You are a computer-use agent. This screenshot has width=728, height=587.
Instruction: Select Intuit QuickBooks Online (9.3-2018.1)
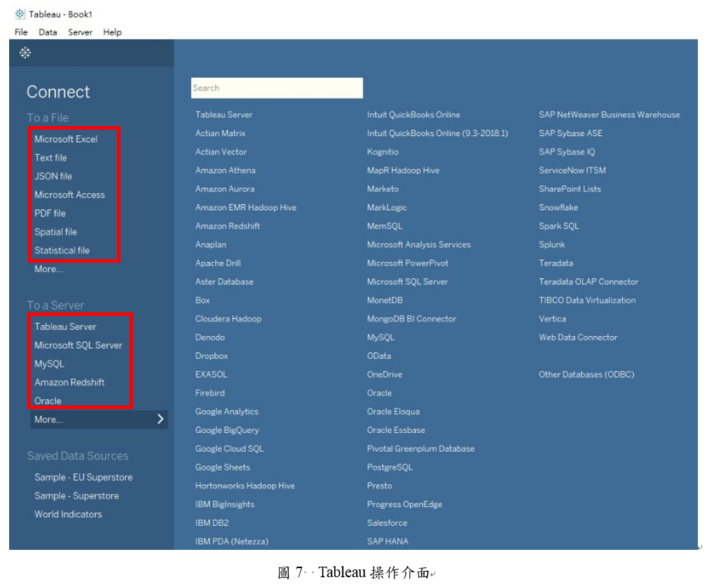coord(437,133)
